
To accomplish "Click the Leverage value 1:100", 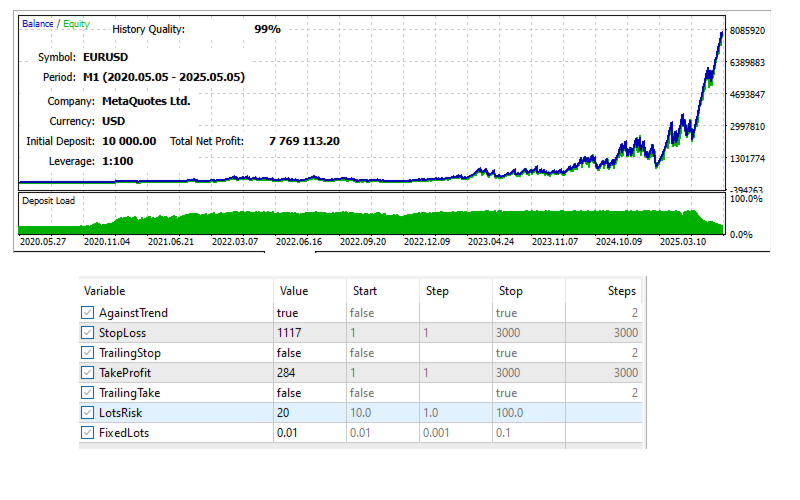I will 117,161.
